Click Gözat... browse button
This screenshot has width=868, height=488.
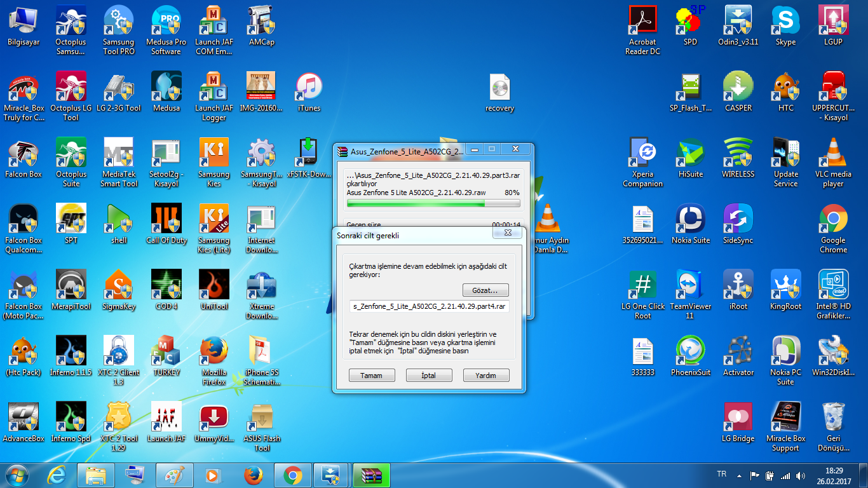pyautogui.click(x=486, y=290)
